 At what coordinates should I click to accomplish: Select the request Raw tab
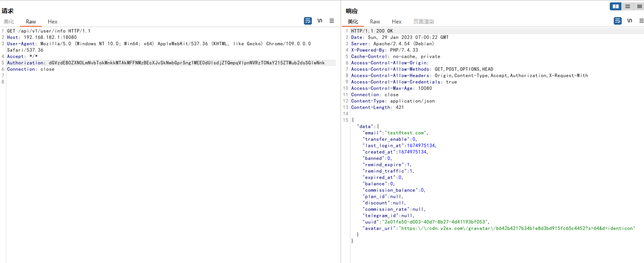(31, 21)
